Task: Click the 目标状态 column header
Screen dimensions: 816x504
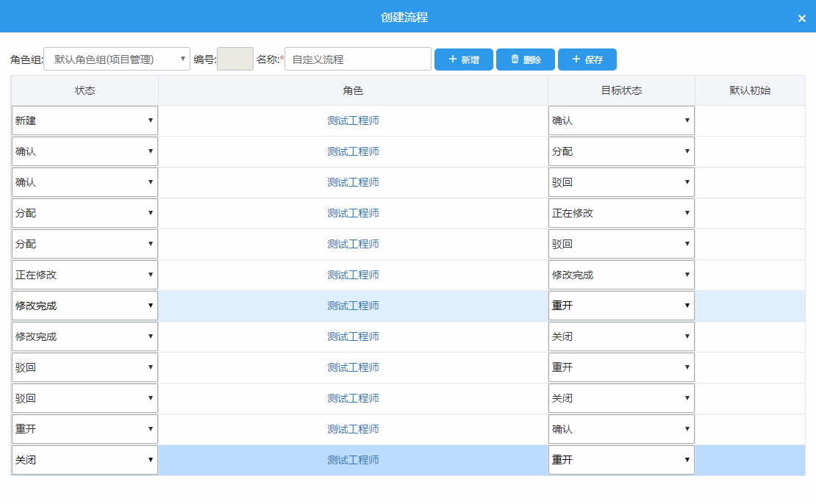Action: [621, 90]
